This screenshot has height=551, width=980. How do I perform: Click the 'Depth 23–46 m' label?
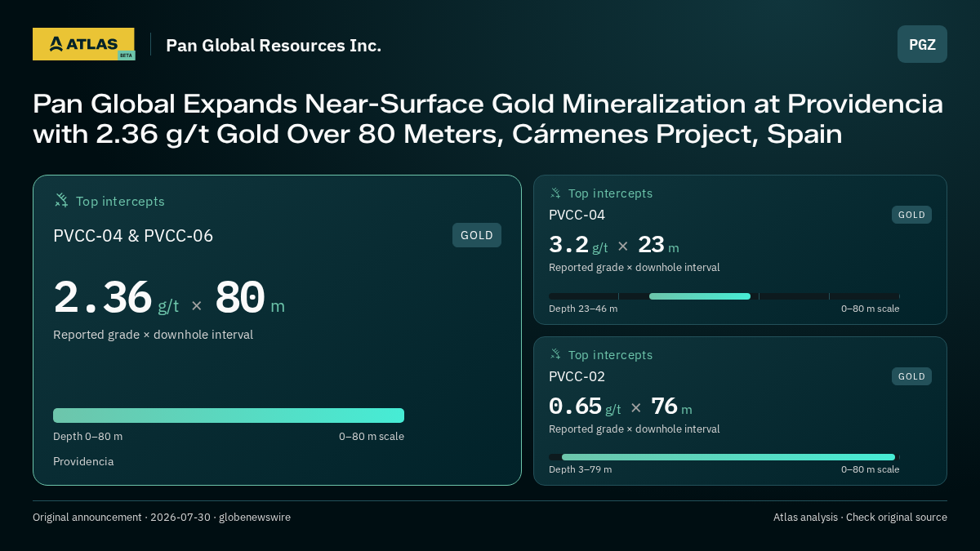coord(583,309)
